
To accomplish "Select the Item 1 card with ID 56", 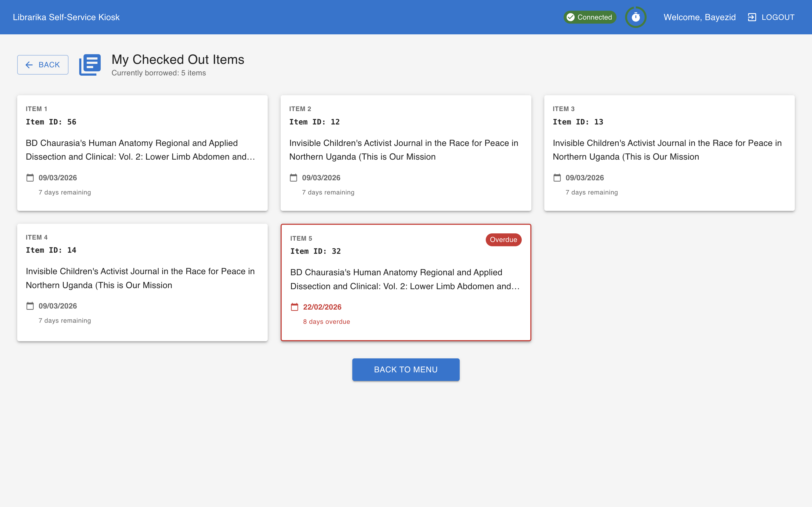I will 142,153.
